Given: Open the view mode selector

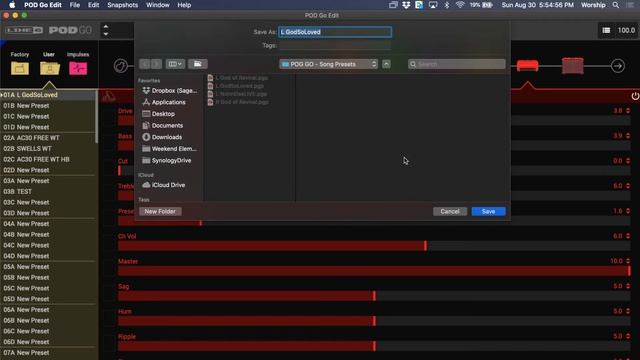Looking at the screenshot, I should (175, 64).
